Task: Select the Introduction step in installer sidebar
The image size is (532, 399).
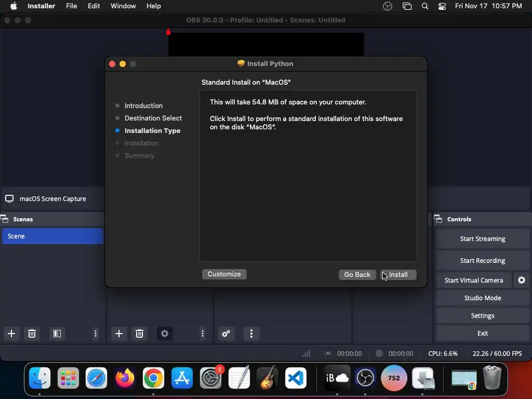Action: tap(143, 105)
